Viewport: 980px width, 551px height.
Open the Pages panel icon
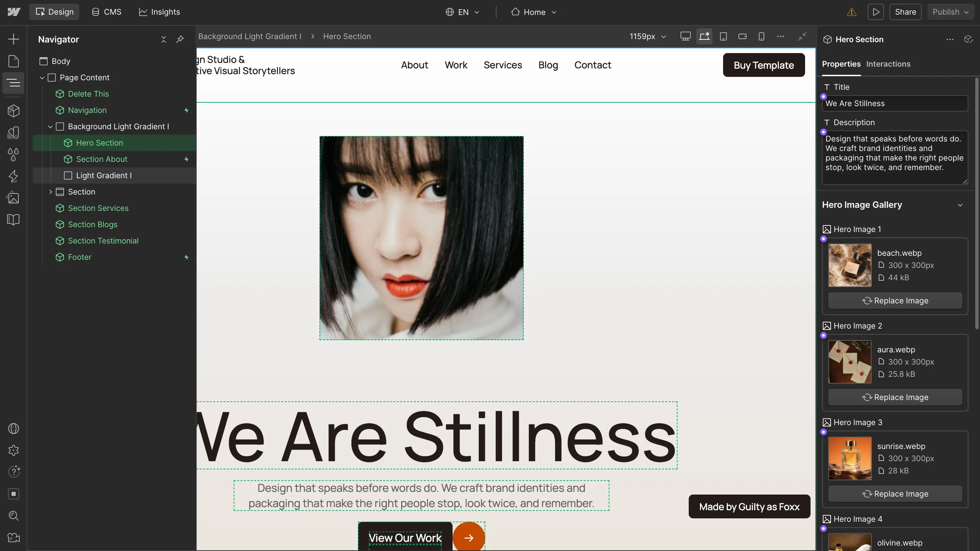[x=13, y=61]
